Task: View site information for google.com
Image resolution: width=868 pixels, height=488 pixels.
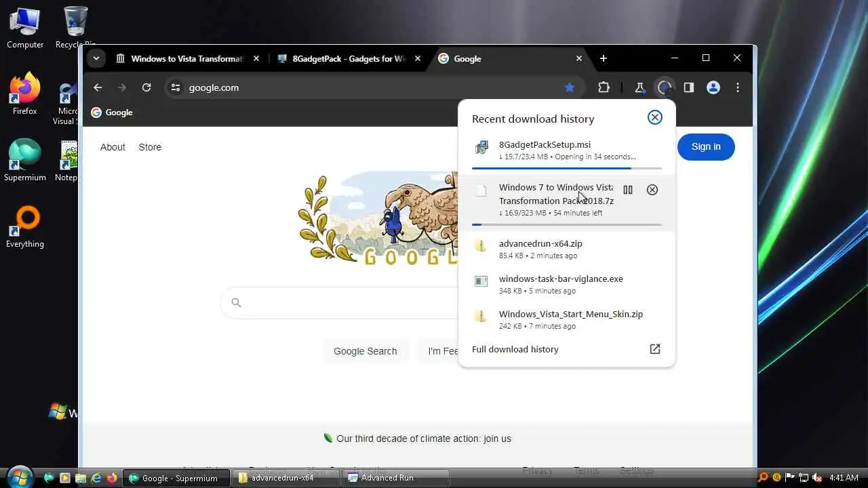Action: (x=176, y=87)
